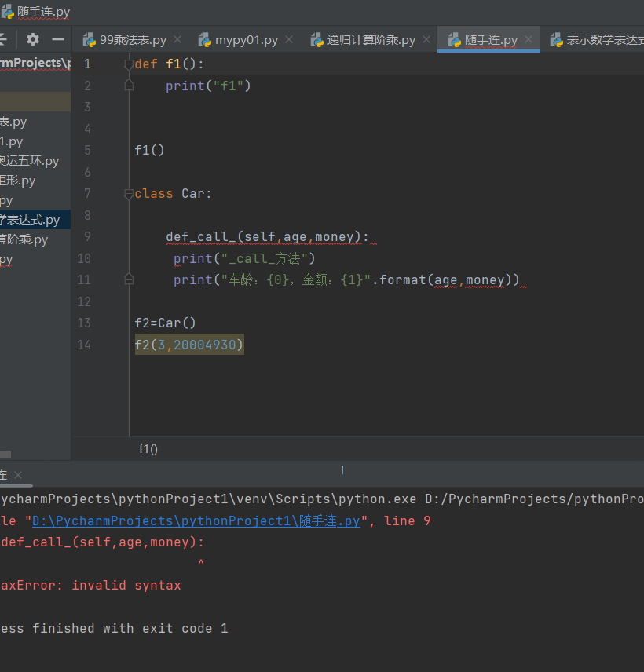The image size is (644, 672).
Task: Open 算阶乘.py in the project tree
Action: pos(24,239)
